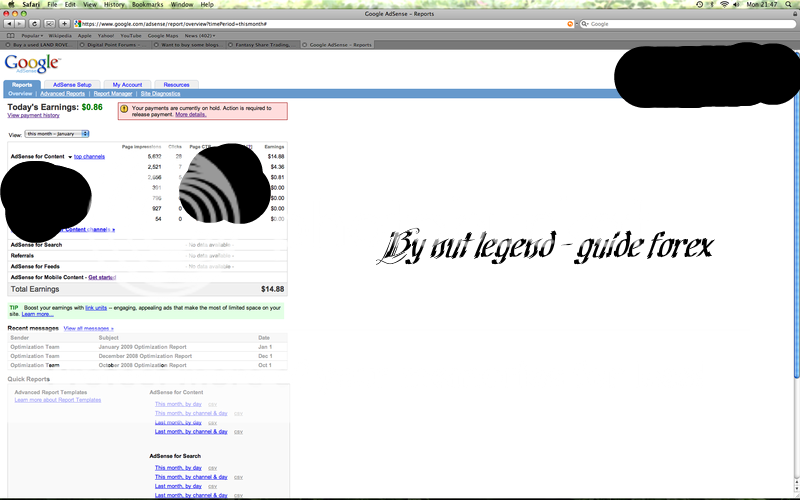Screen dimensions: 800x500
Task: Click the warning icon in payment notice
Action: pos(124,109)
